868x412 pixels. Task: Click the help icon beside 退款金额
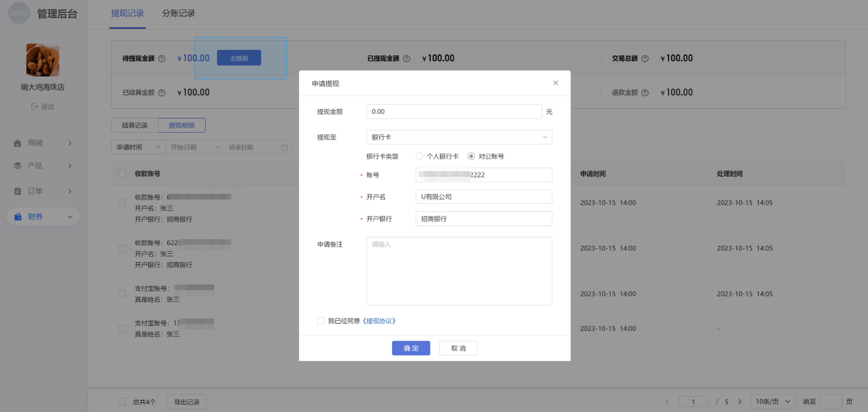tap(645, 92)
